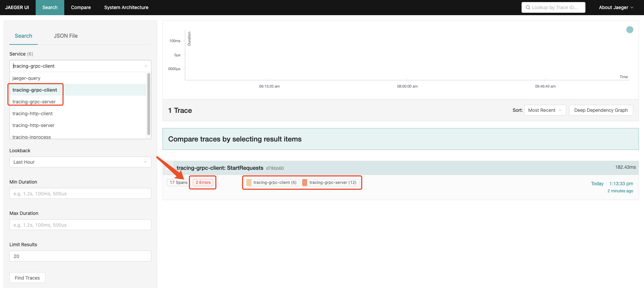Choose tracing-http-client in the service list
The image size is (644, 288).
click(x=33, y=114)
